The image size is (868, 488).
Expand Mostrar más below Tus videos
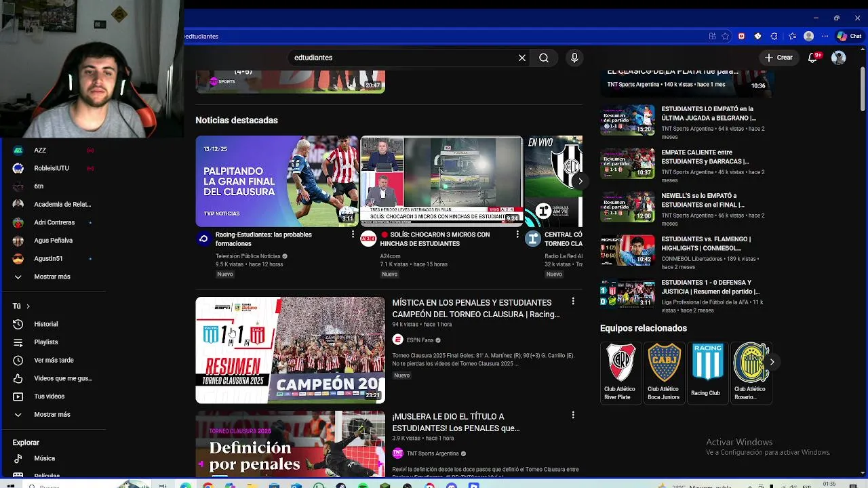pos(54,414)
